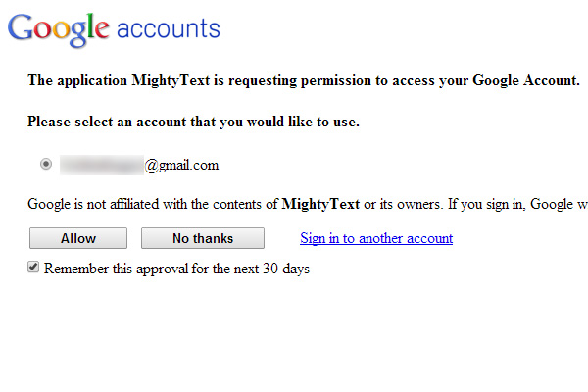
Task: Decline with the No thanks button
Action: [203, 238]
